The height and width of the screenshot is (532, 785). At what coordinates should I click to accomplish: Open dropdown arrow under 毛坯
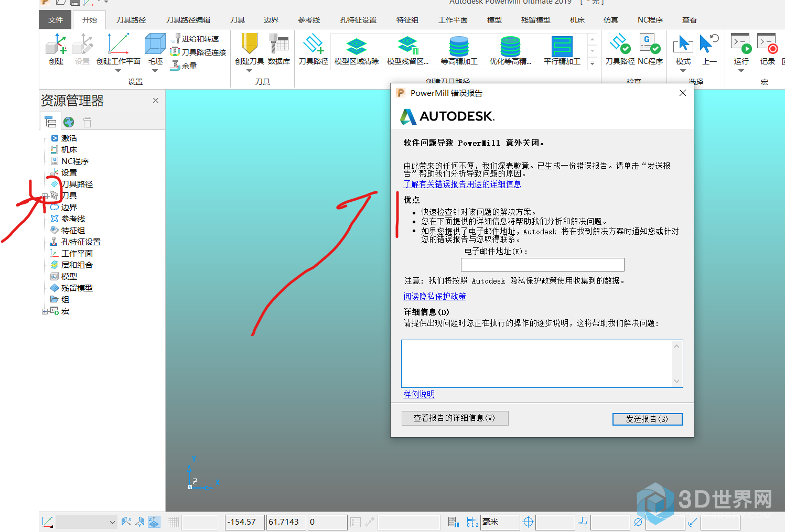155,71
